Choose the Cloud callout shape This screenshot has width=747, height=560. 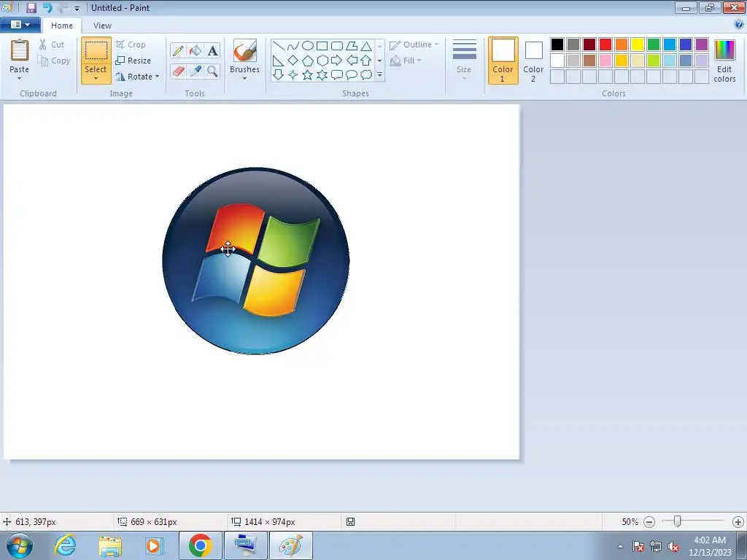tap(366, 75)
